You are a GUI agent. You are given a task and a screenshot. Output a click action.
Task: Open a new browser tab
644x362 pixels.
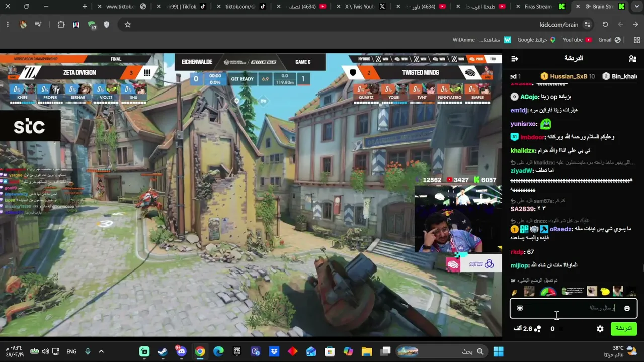pyautogui.click(x=85, y=7)
